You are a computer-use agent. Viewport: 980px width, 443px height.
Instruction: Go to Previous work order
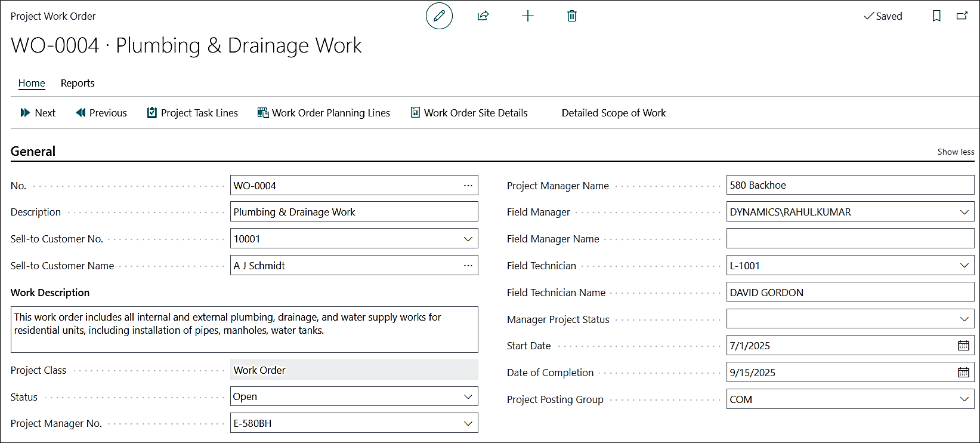point(101,113)
